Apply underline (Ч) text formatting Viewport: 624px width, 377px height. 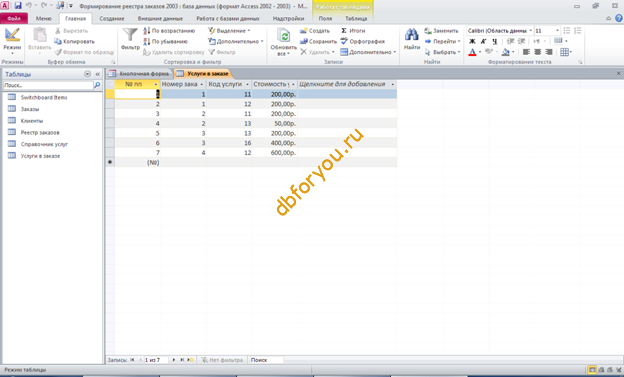pyautogui.click(x=494, y=41)
